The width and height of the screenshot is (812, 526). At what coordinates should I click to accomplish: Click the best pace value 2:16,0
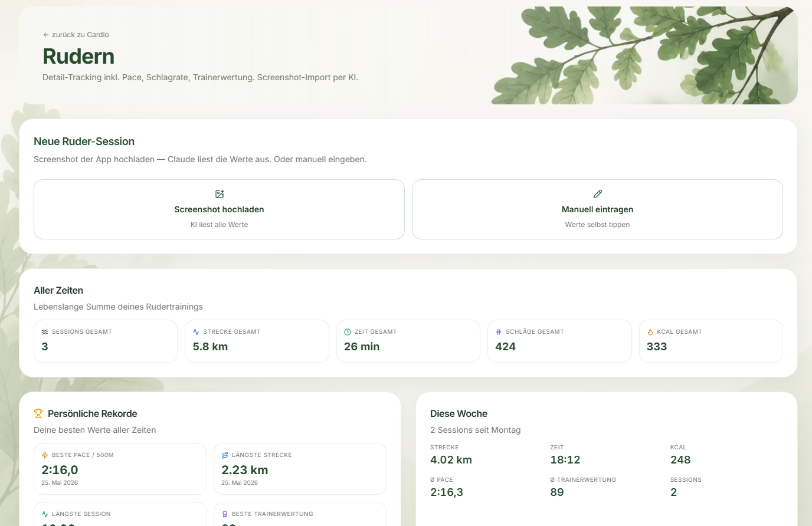coord(60,470)
